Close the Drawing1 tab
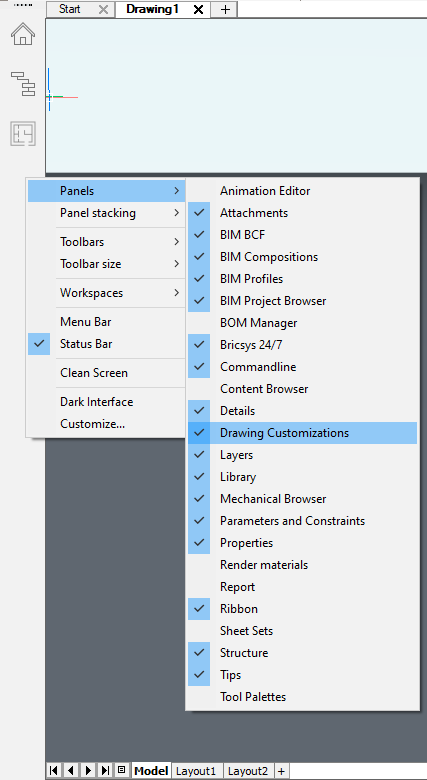 pyautogui.click(x=198, y=9)
